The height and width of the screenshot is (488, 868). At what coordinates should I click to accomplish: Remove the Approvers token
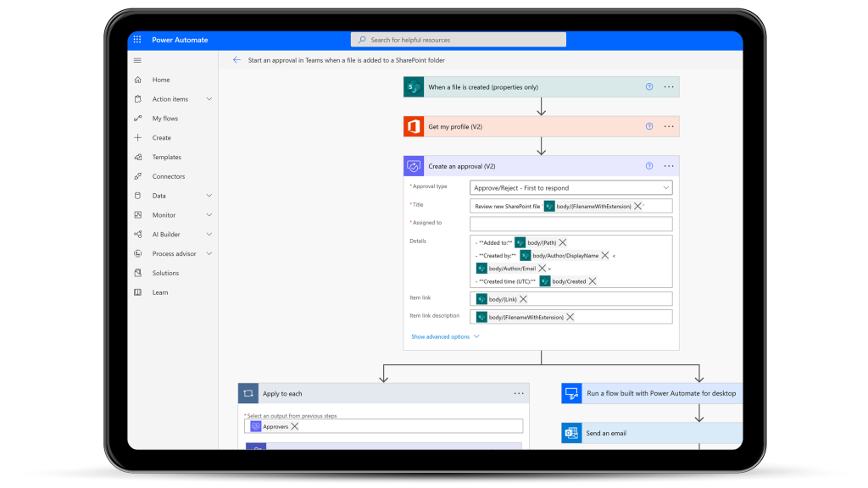(295, 426)
